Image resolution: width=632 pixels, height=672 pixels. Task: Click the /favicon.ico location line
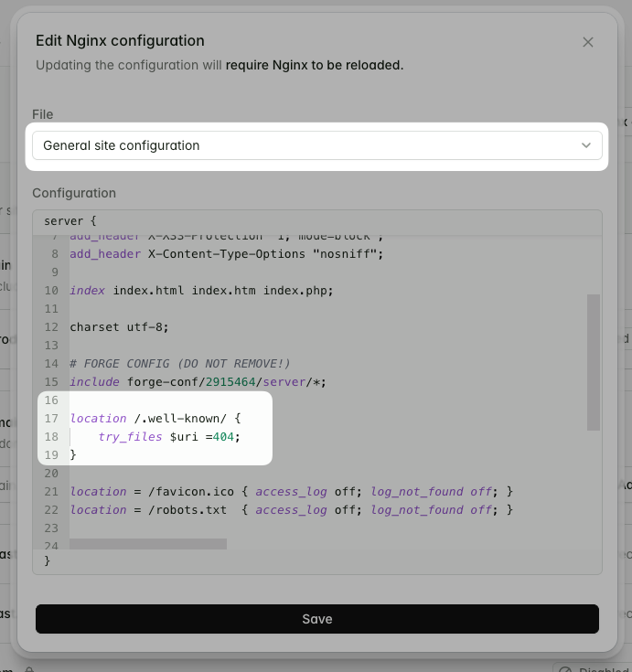pyautogui.click(x=292, y=492)
